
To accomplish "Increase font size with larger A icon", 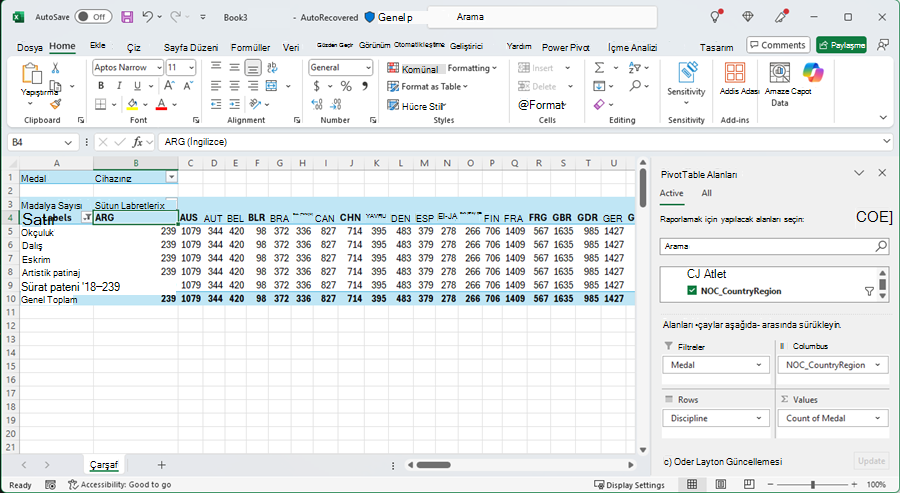I will [x=169, y=86].
